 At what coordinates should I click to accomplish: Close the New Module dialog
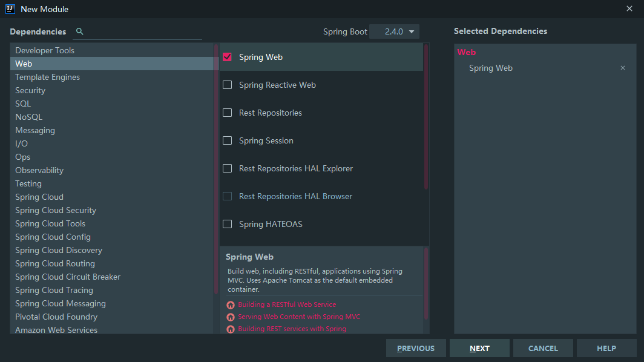tap(629, 8)
